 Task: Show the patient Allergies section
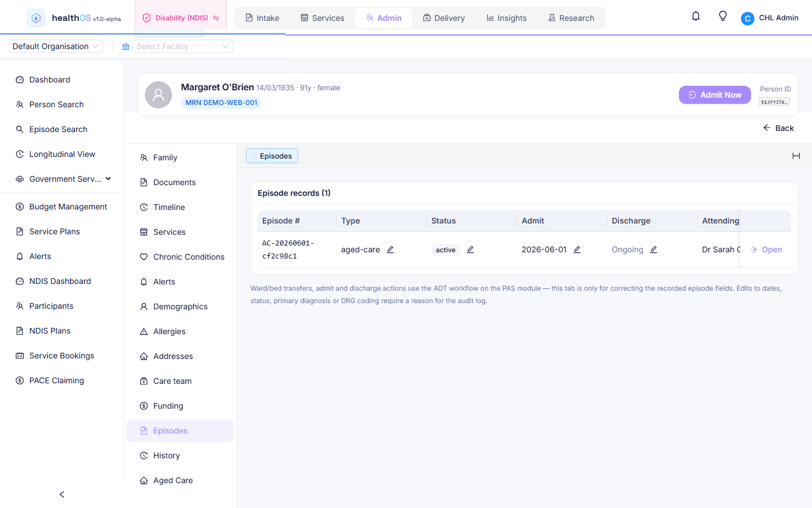coord(180,331)
